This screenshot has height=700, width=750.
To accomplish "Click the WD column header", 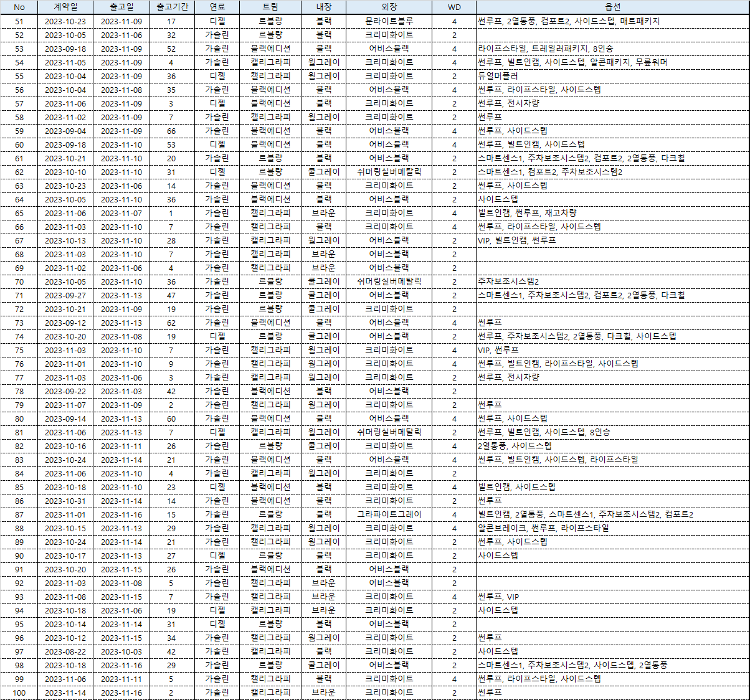I will click(454, 7).
